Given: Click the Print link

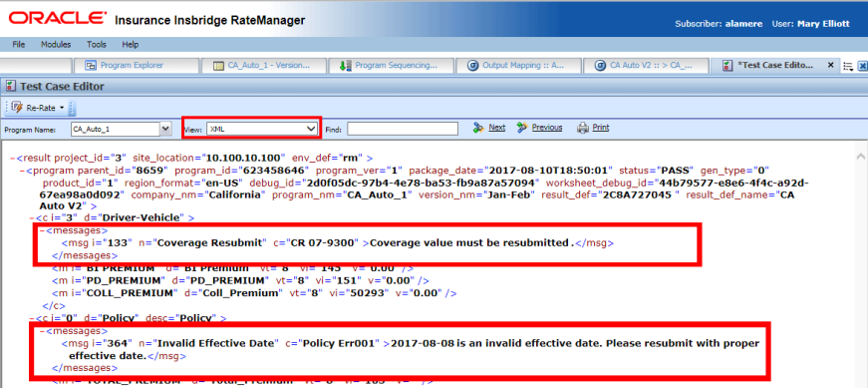Looking at the screenshot, I should pyautogui.click(x=601, y=128).
